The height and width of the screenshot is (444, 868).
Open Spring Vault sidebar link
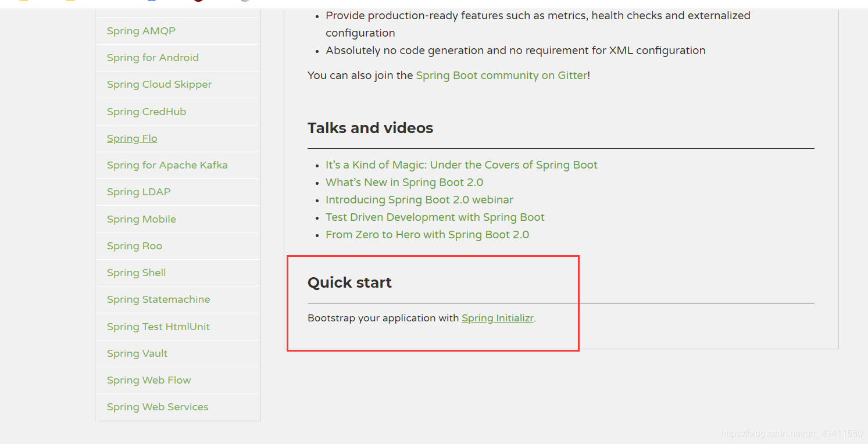[x=137, y=353]
